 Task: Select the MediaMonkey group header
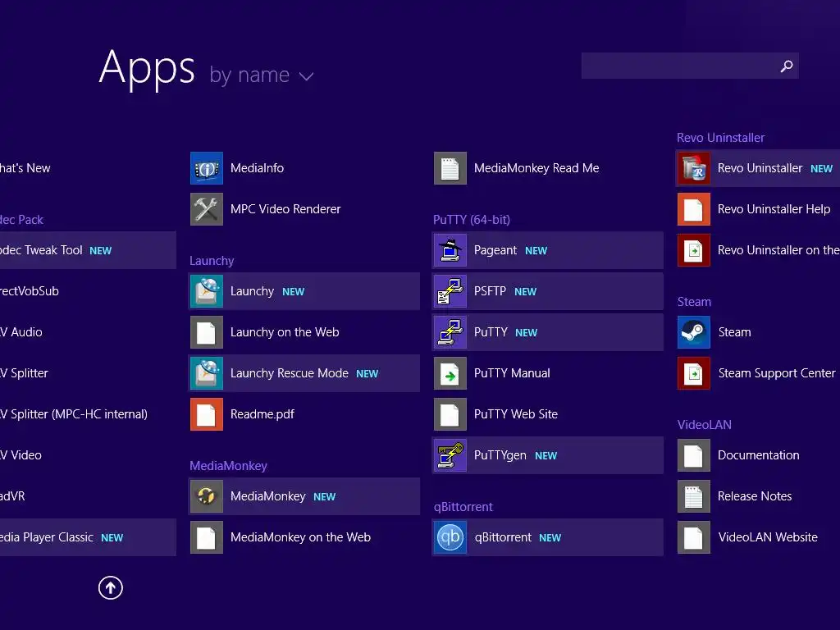(228, 466)
